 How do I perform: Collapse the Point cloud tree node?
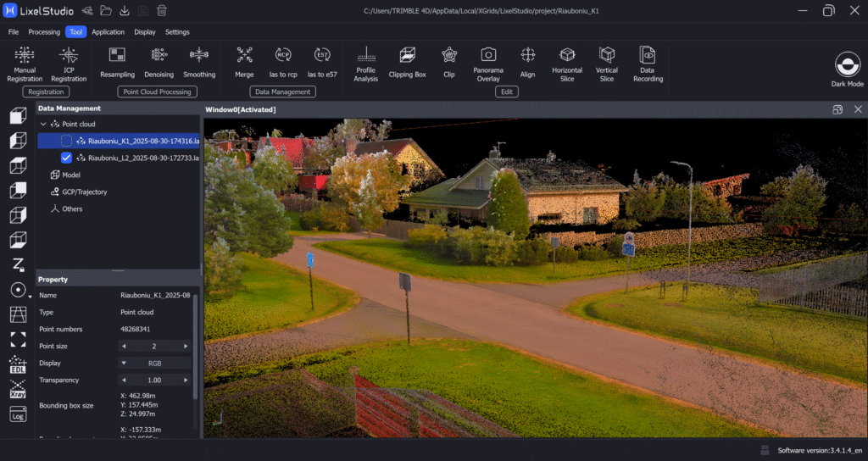pyautogui.click(x=43, y=124)
